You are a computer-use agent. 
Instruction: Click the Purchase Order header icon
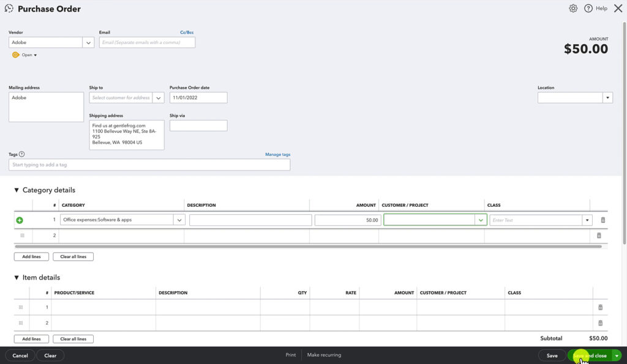coord(9,8)
